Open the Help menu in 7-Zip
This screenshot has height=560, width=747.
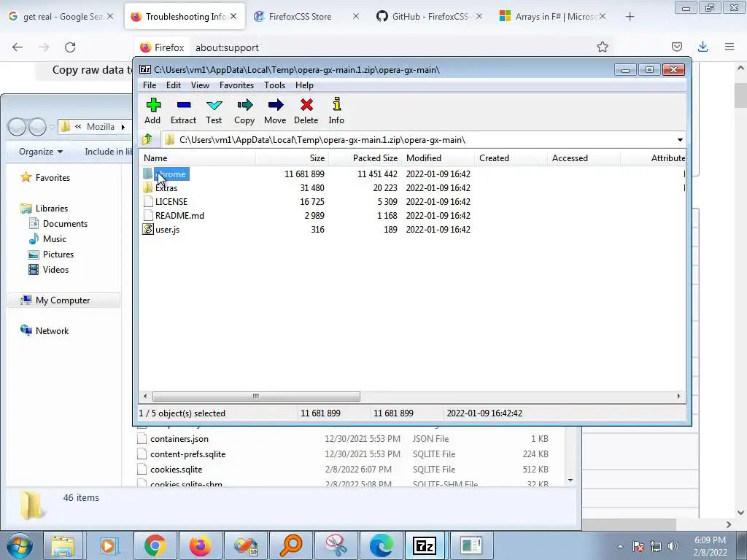tap(304, 85)
